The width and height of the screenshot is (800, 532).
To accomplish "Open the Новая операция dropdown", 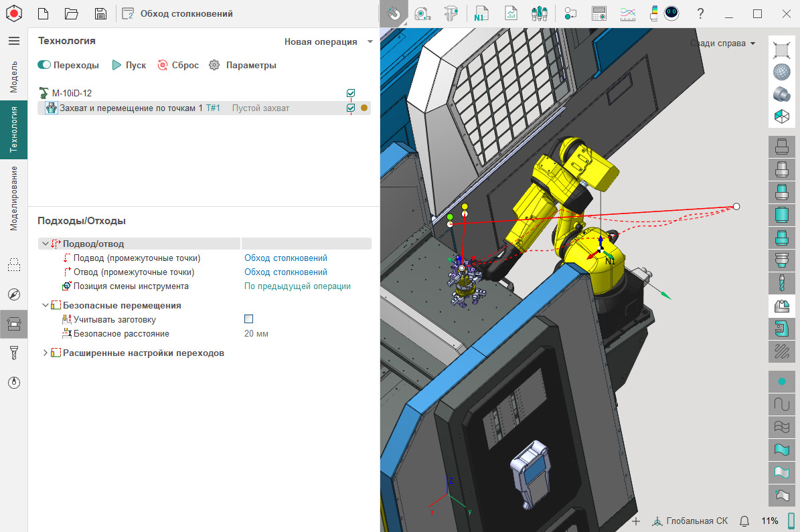I will tap(328, 41).
